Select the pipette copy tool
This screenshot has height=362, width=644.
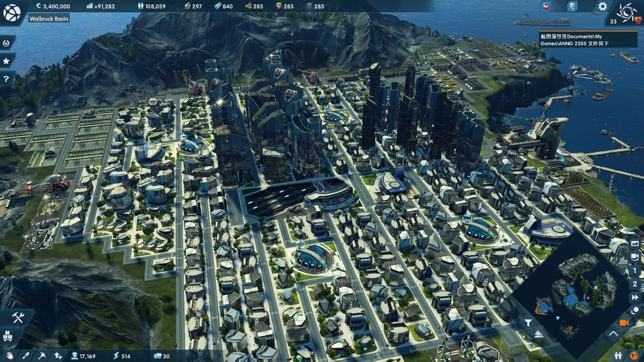(26, 356)
